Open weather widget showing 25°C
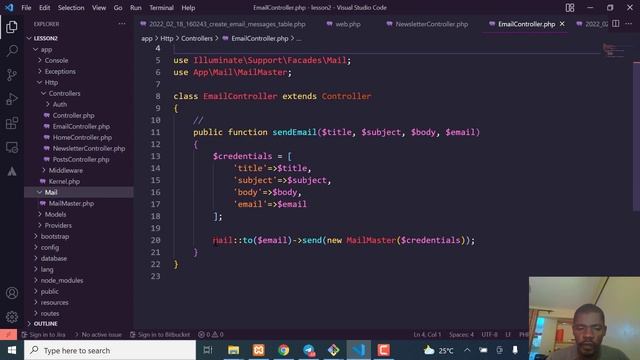 (439, 350)
